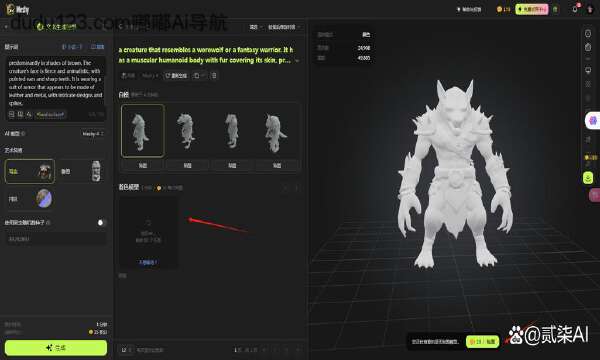The image size is (600, 360).
Task: Click the delete icon in the prompt action row
Action: (214, 76)
